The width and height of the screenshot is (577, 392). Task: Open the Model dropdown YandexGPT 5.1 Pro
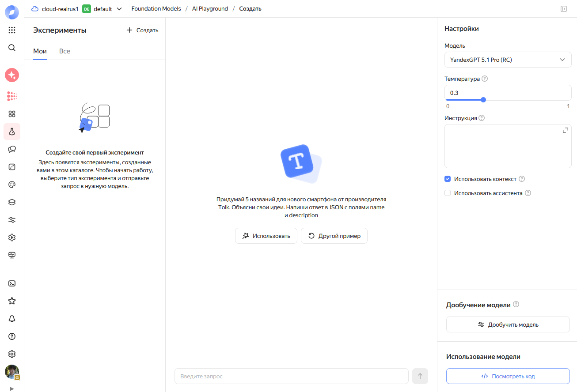(508, 60)
